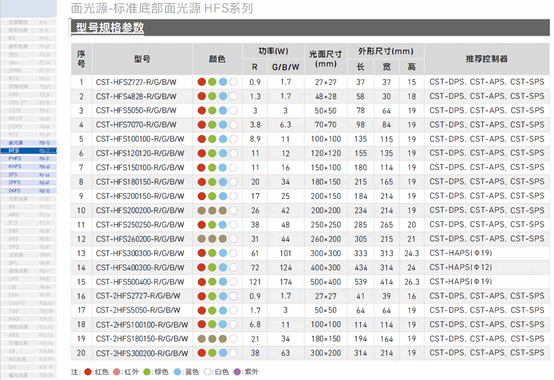Screen dimensions: 554x380
Task: Click the 绿色 green dot in the legend
Action: [147, 372]
